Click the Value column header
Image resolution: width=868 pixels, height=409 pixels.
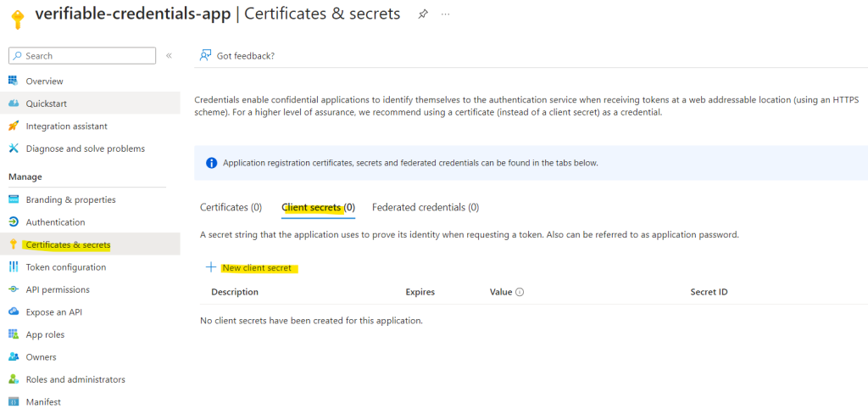501,292
